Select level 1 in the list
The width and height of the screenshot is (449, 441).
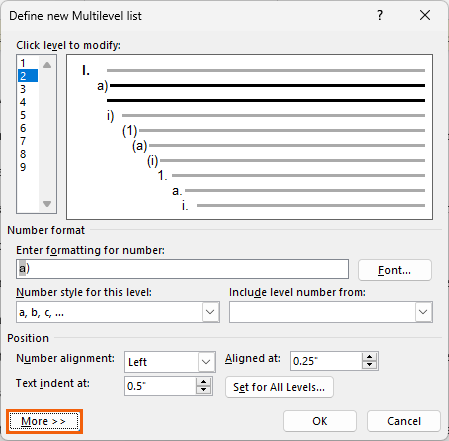[28, 63]
